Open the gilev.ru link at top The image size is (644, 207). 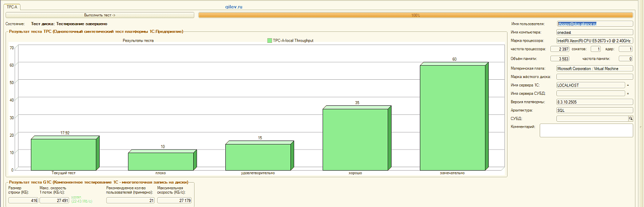(234, 7)
